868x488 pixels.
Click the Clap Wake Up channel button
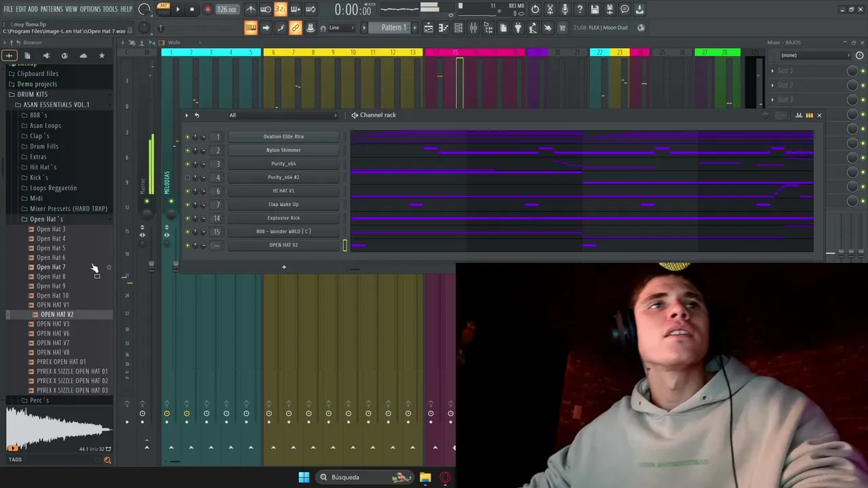pyautogui.click(x=283, y=204)
